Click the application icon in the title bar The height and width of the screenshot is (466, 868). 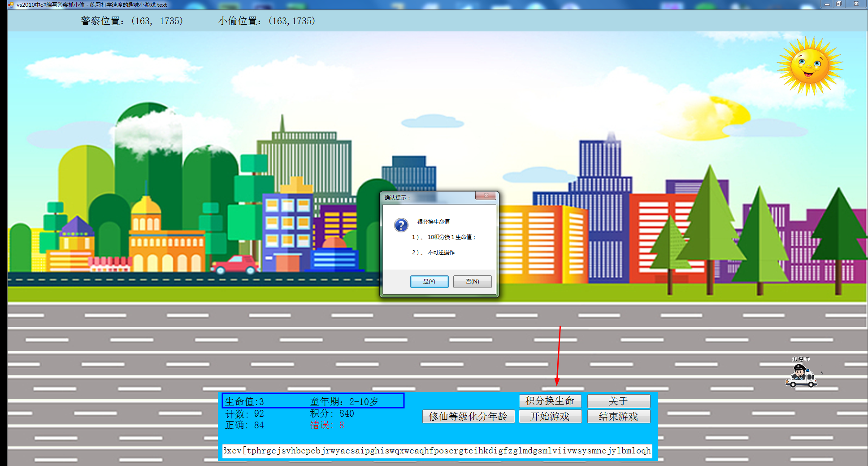[10, 5]
